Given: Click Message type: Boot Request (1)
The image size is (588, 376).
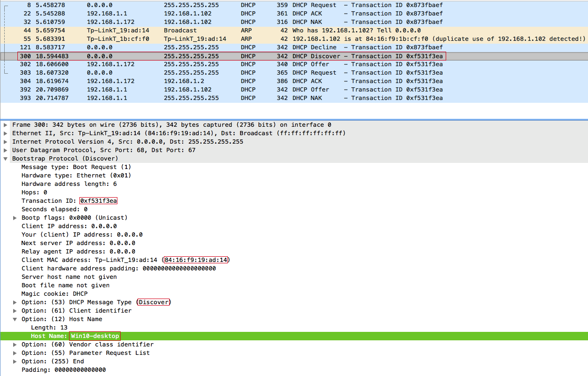Looking at the screenshot, I should point(76,167).
